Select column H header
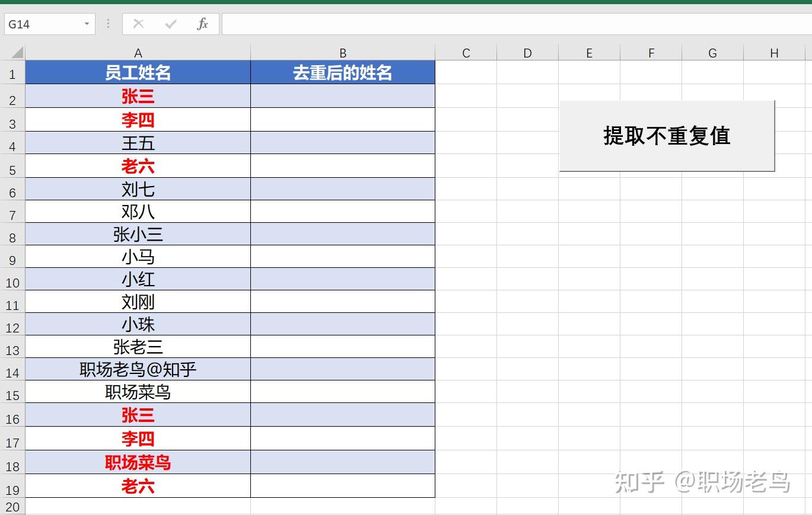The height and width of the screenshot is (515, 812). [x=775, y=53]
